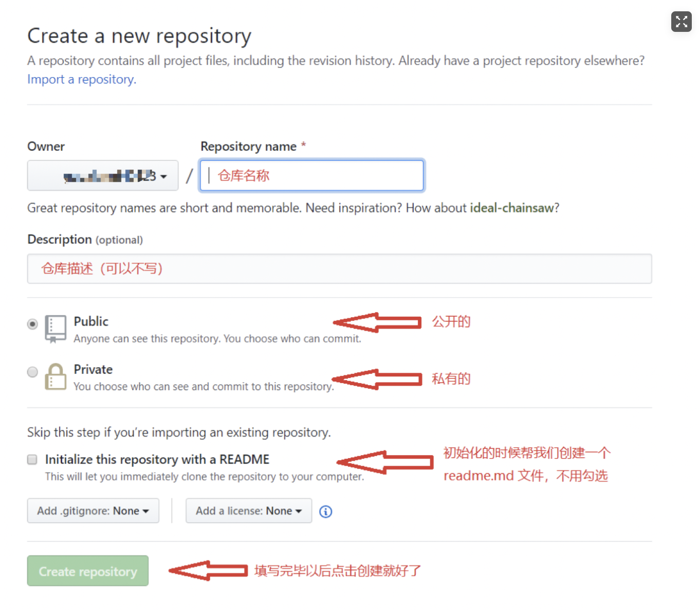Click the Repository name field label
This screenshot has width=699, height=616.
(x=248, y=147)
